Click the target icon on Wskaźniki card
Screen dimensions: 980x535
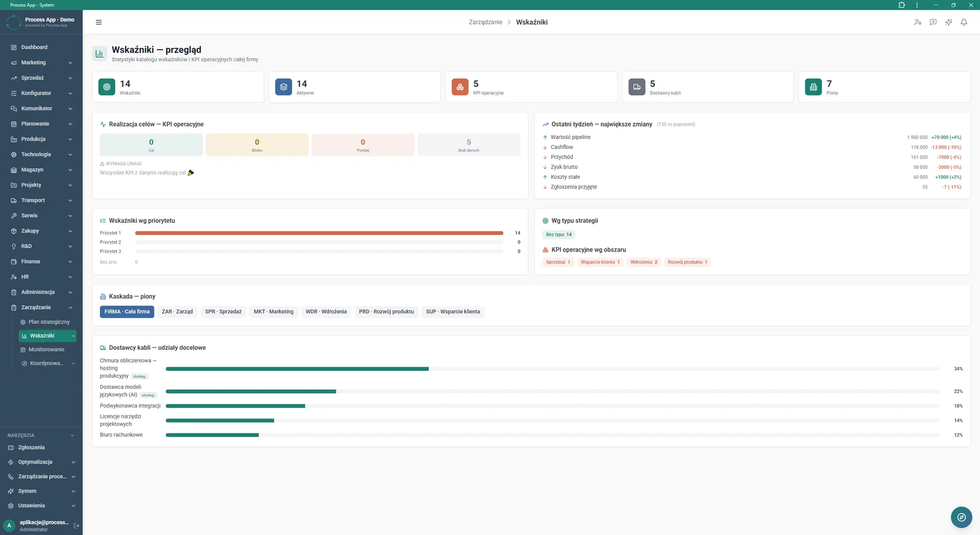click(x=107, y=87)
